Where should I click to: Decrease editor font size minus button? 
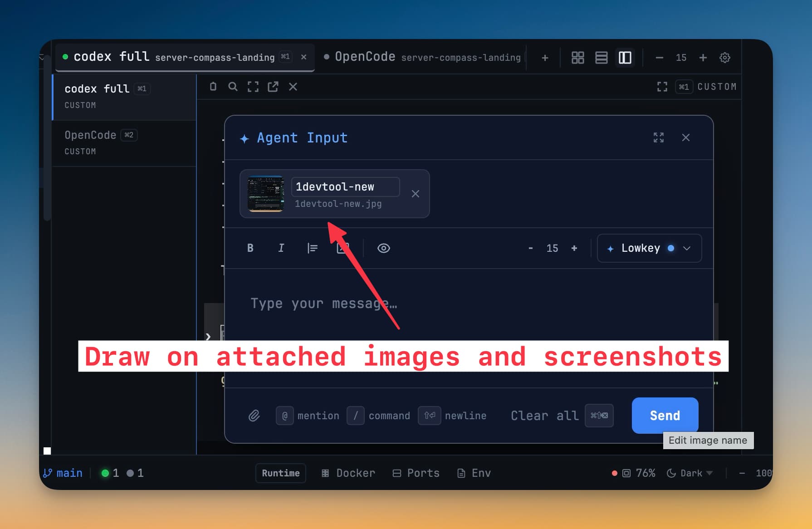pyautogui.click(x=530, y=248)
